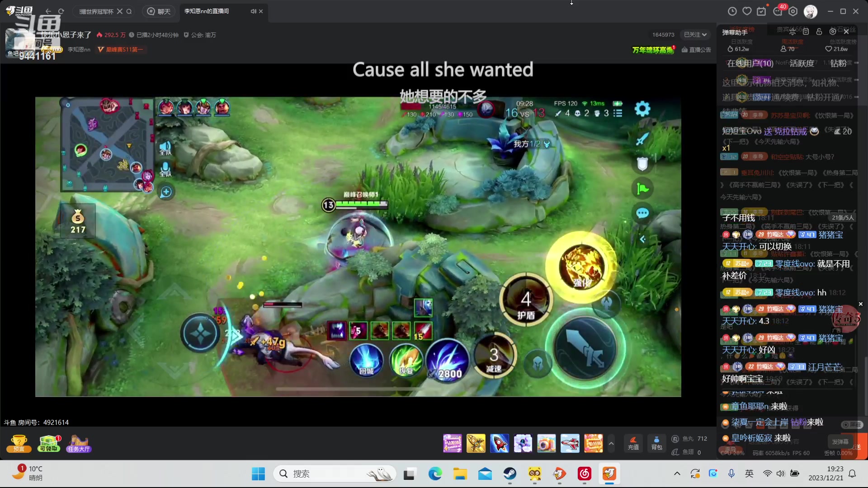
Task: Click the basic attack sword button
Action: (585, 347)
